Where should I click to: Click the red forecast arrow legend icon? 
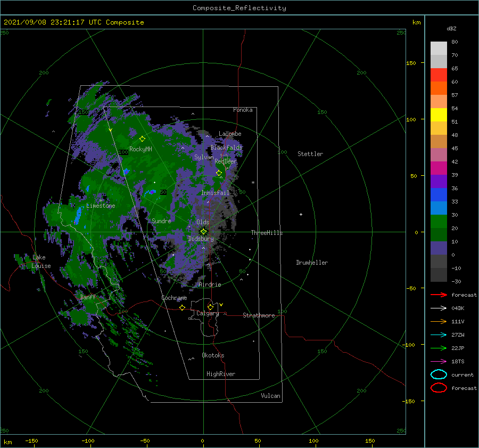[439, 295]
